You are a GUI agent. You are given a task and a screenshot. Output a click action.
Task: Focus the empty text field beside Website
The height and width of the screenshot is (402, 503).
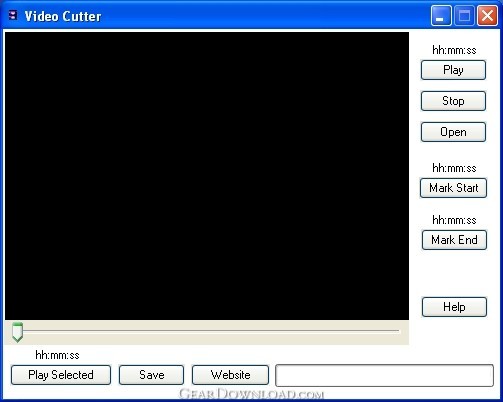384,375
